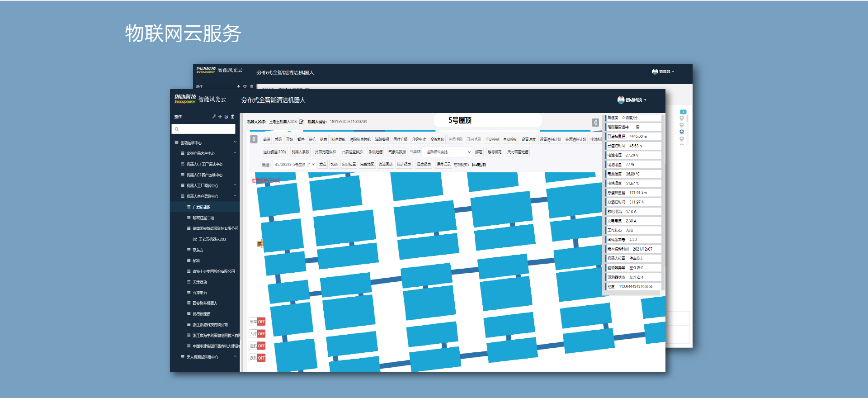Select the highlighted blue radio in back window
The width and height of the screenshot is (868, 398).
click(x=682, y=132)
